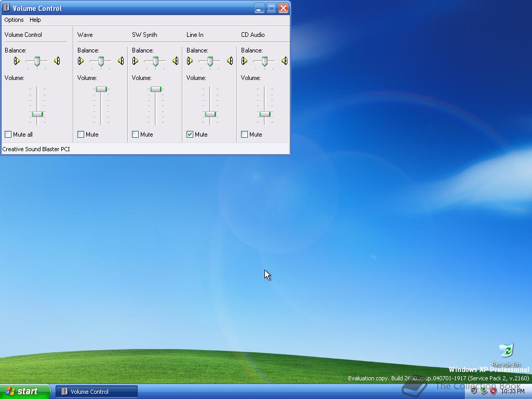Click left speaker icon of Line In balance
The height and width of the screenshot is (399, 532).
190,61
